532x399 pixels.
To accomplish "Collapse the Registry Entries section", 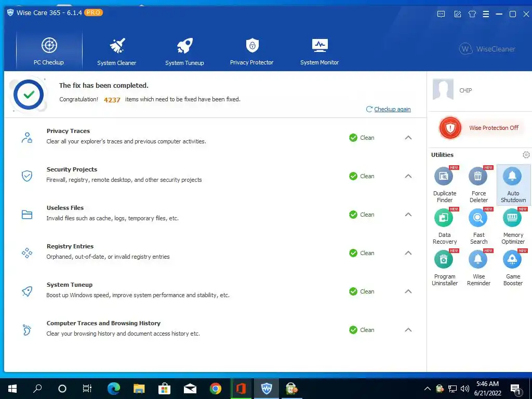I will pyautogui.click(x=408, y=253).
